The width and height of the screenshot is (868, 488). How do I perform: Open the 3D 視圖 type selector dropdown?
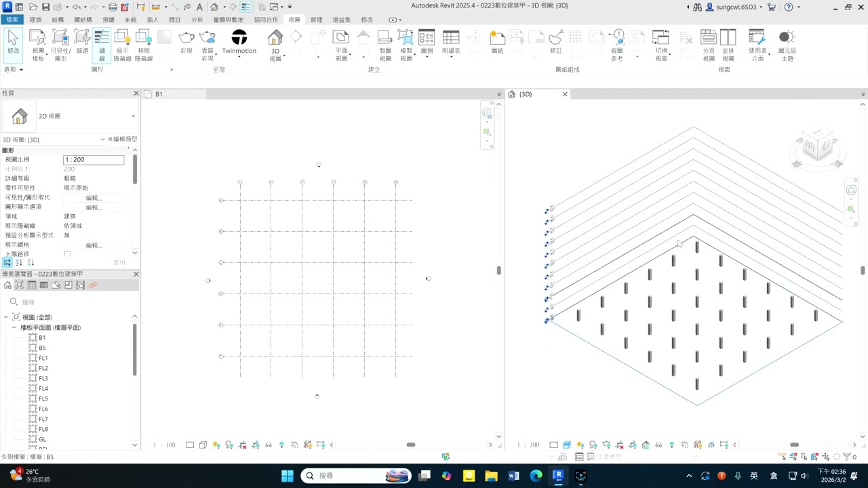tap(133, 117)
